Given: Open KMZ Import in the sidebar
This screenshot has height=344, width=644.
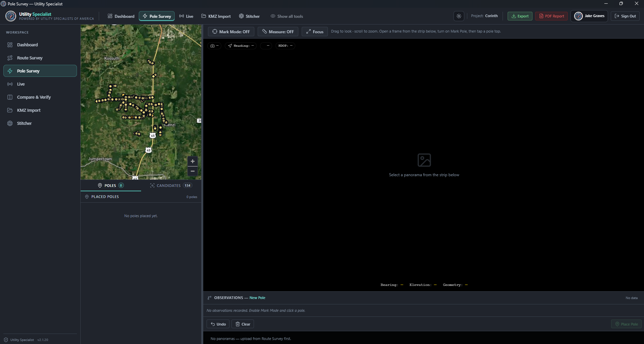Looking at the screenshot, I should 40,110.
